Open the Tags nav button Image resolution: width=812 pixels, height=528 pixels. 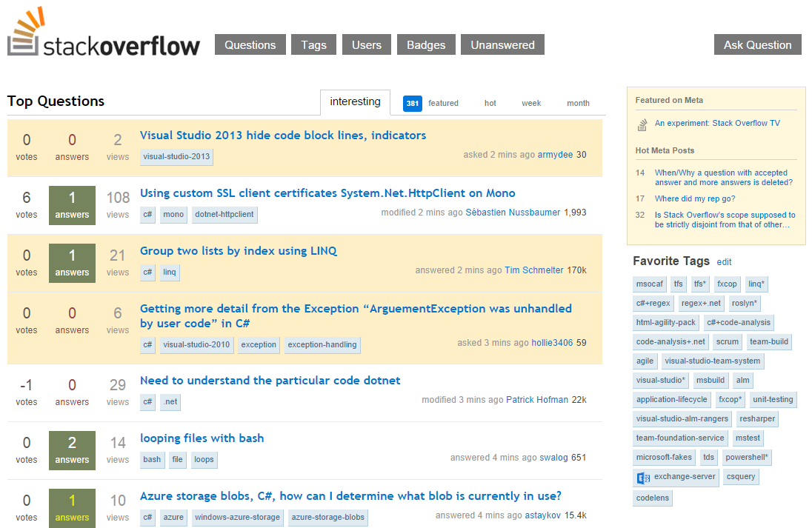pyautogui.click(x=314, y=45)
